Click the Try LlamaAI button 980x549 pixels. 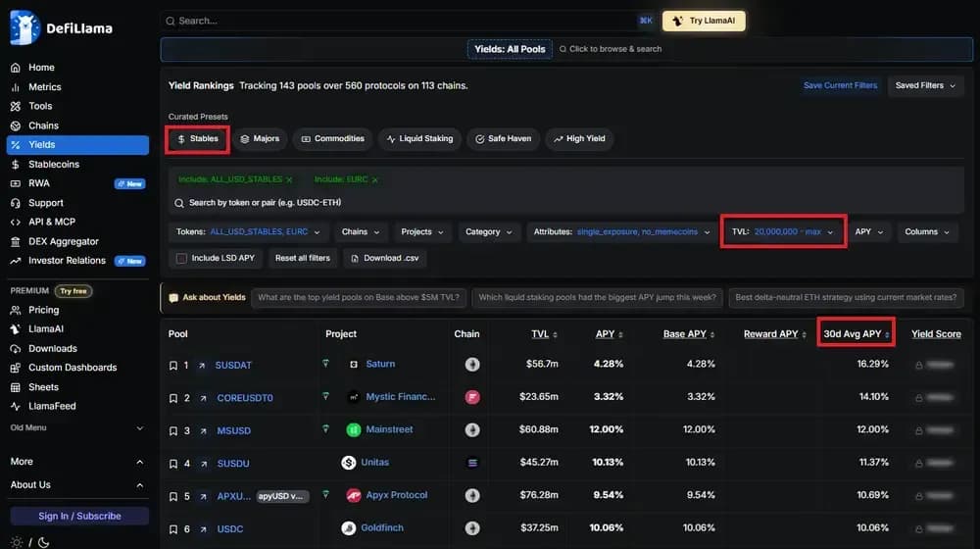tap(704, 21)
